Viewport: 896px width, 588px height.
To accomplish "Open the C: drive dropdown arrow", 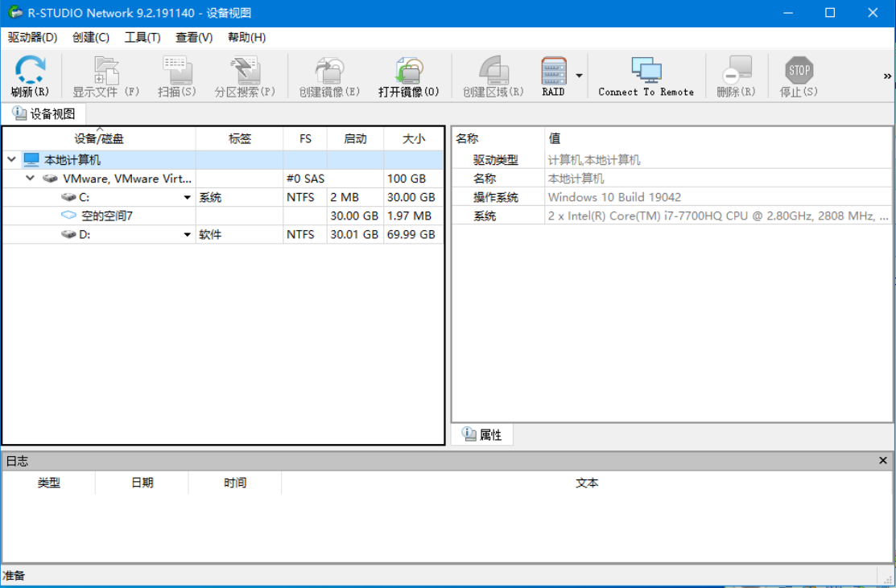I will tap(187, 198).
